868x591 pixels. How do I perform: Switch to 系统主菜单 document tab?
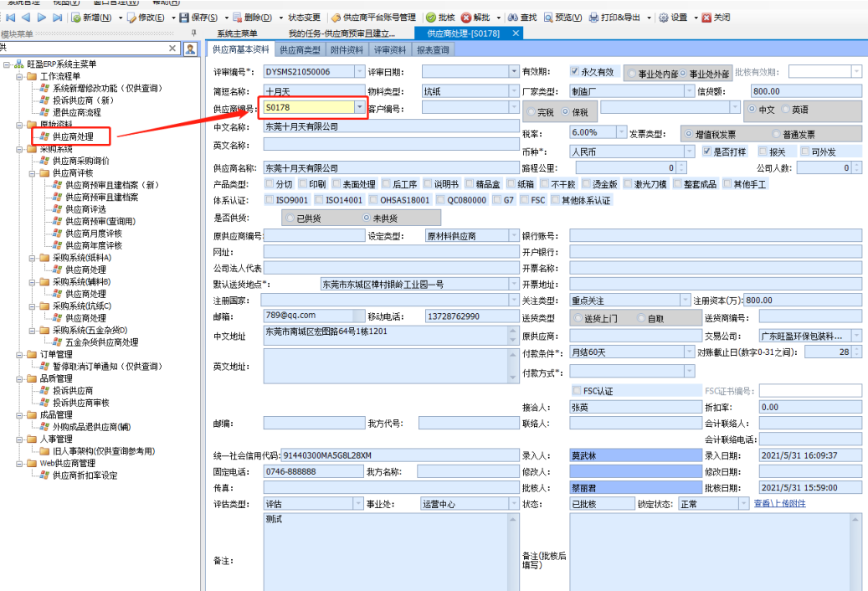[237, 33]
